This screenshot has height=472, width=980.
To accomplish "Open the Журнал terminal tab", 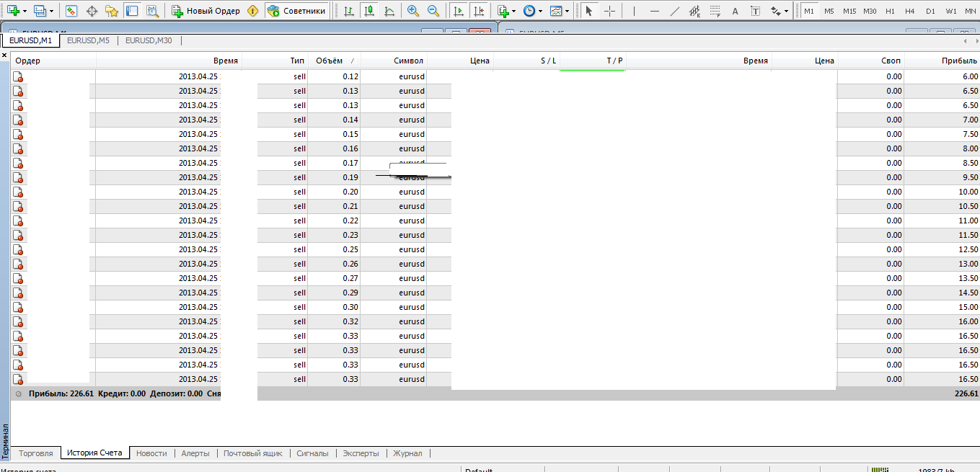I will pos(407,453).
